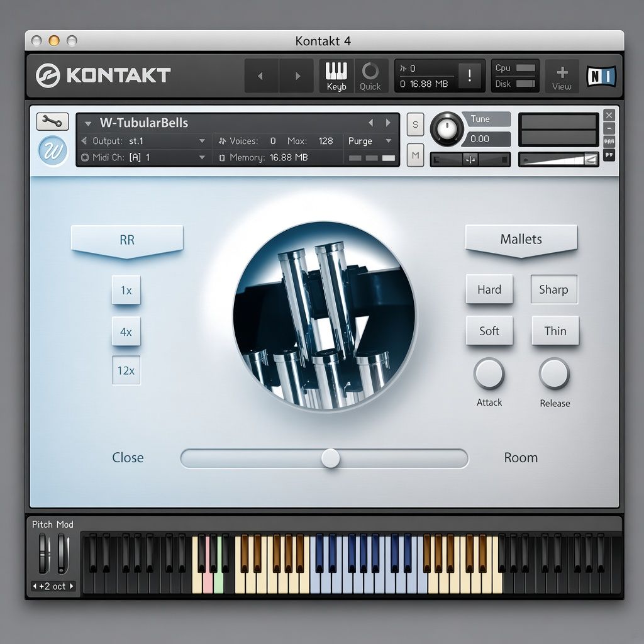Click the NI logo
The image size is (644, 644).
[x=602, y=76]
